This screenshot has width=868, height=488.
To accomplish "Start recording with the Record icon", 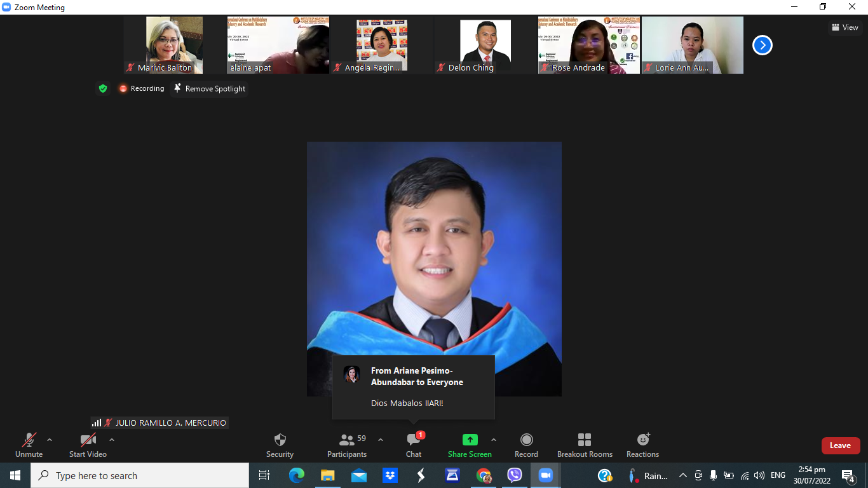I will 526,440.
